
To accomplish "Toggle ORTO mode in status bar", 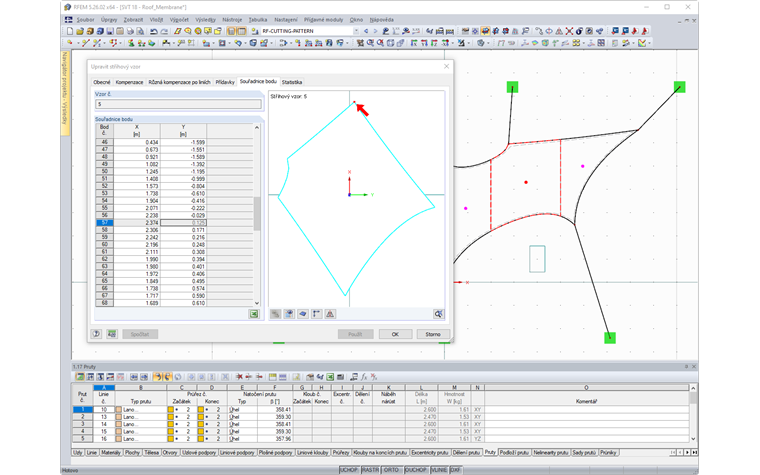I will point(391,470).
